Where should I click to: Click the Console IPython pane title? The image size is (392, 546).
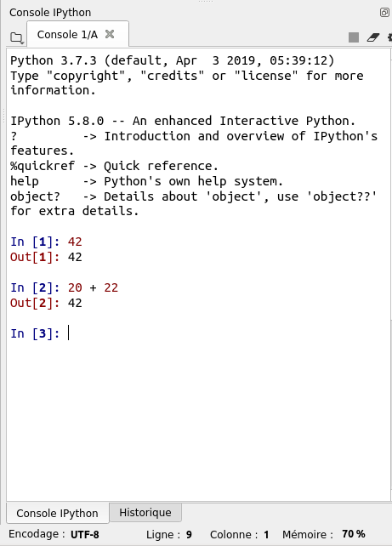pos(50,13)
